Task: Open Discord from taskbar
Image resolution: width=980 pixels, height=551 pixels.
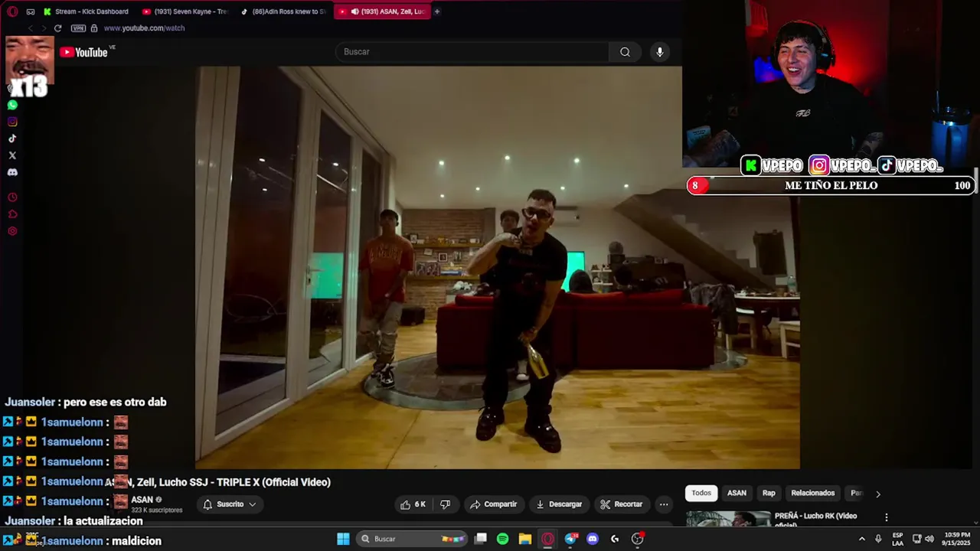Action: 593,539
